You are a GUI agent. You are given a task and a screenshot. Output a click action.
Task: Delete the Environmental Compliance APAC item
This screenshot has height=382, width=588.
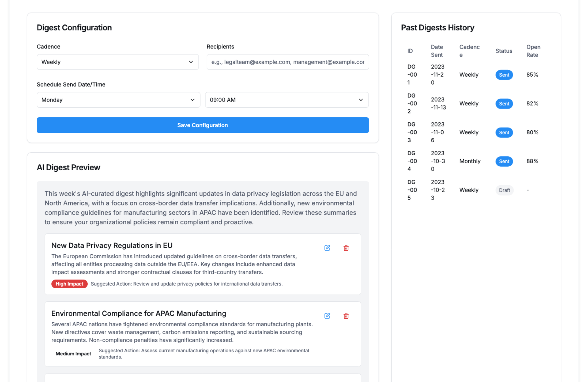tap(346, 316)
